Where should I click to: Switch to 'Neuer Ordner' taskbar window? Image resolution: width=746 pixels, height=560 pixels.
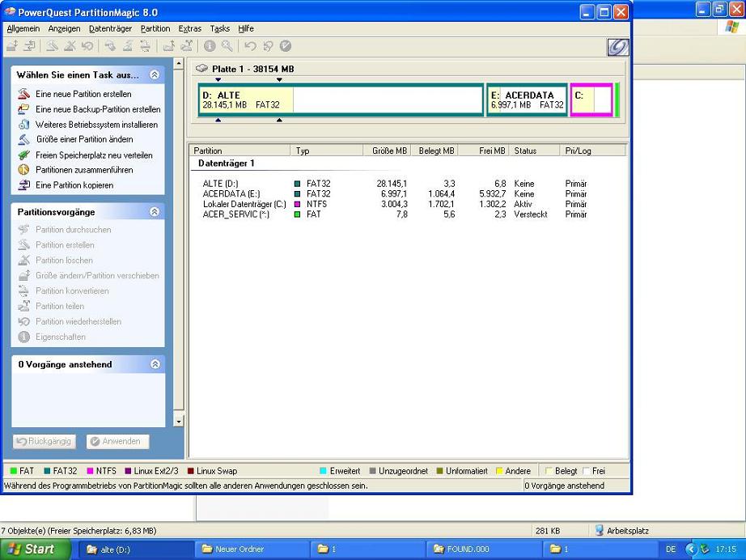pyautogui.click(x=252, y=549)
